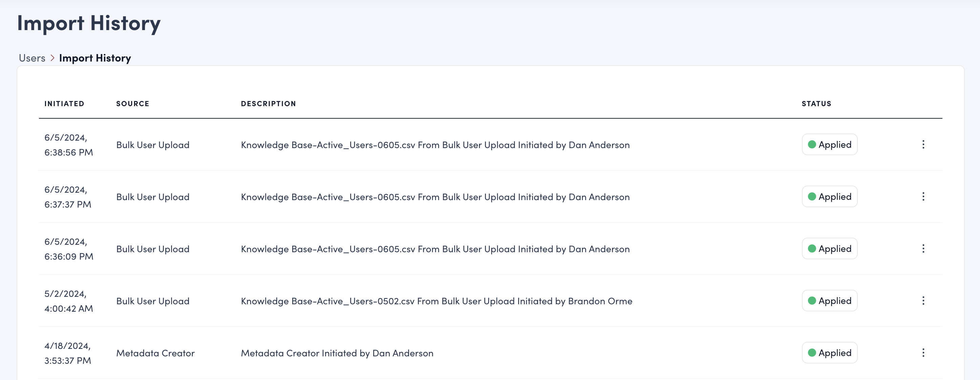Toggle the Applied status on the 6:38:56 PM row
The height and width of the screenshot is (380, 980).
[x=829, y=144]
